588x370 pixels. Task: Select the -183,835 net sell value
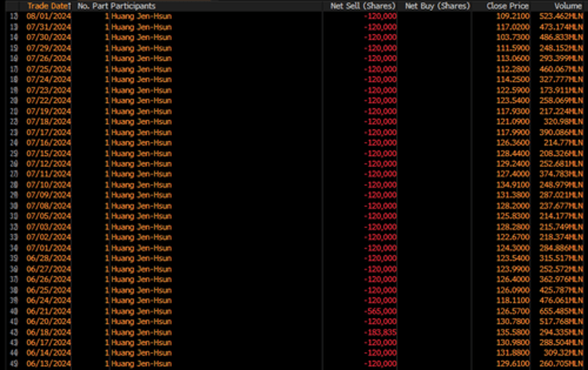(x=380, y=332)
